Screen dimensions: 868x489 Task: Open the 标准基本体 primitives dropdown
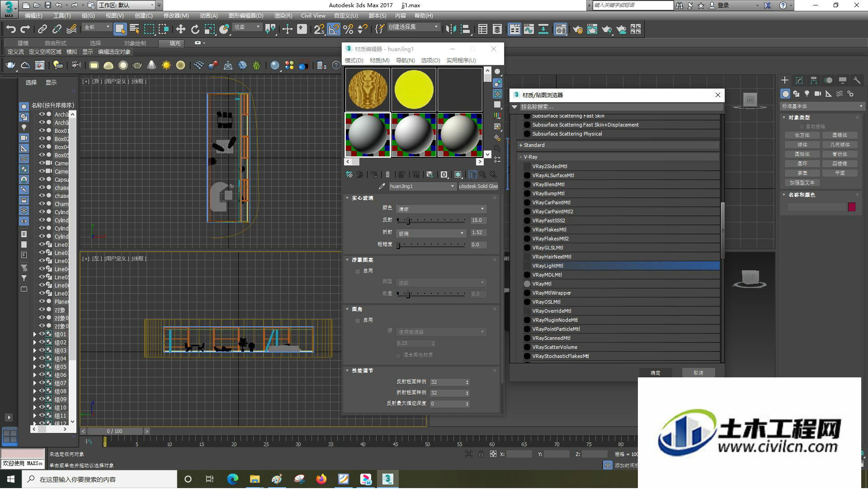click(822, 107)
